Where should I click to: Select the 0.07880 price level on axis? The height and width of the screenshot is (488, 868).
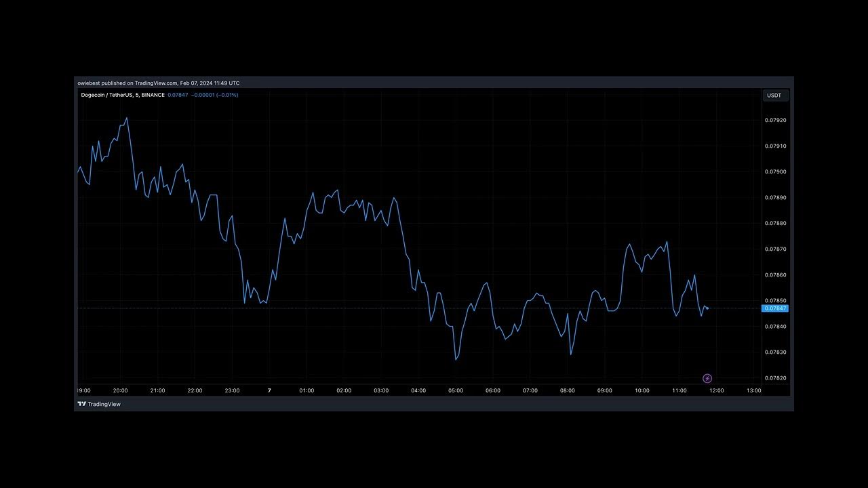pyautogui.click(x=775, y=223)
